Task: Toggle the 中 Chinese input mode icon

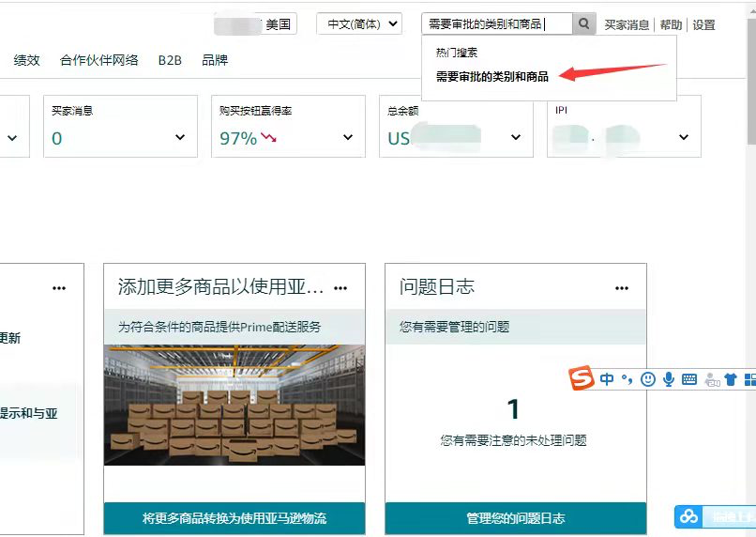Action: click(607, 379)
